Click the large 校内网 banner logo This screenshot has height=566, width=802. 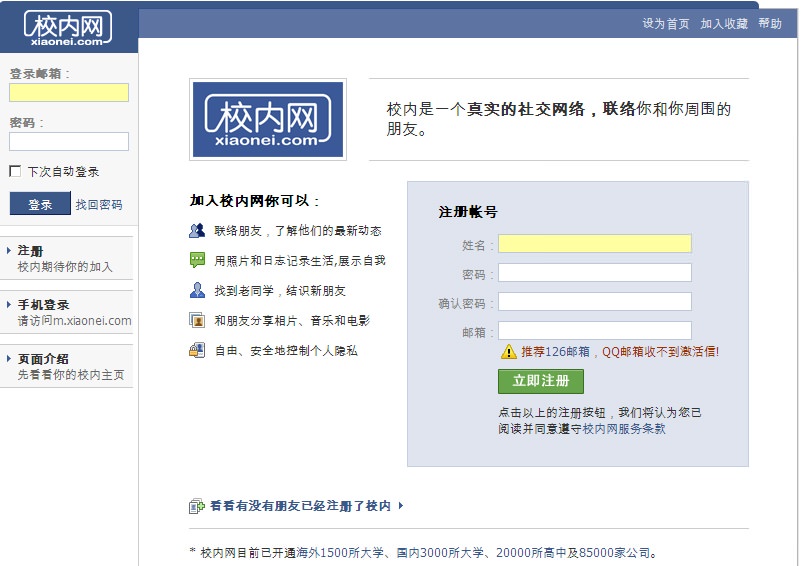[268, 119]
